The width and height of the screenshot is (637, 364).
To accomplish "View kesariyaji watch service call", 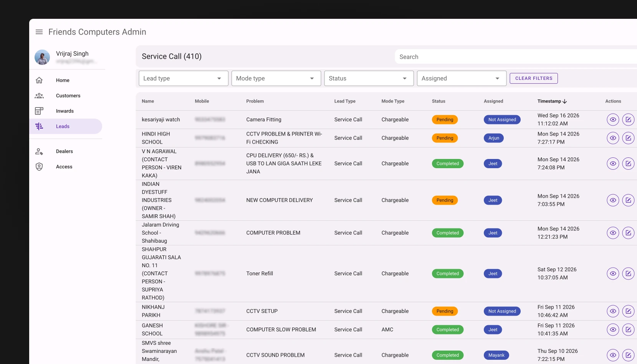I will [613, 119].
